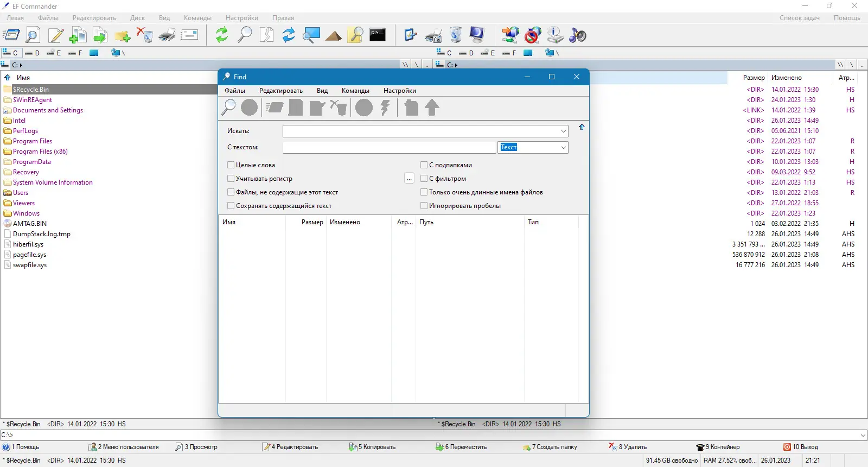Click the Помощь menu item at top right
Image resolution: width=868 pixels, height=467 pixels.
[847, 18]
